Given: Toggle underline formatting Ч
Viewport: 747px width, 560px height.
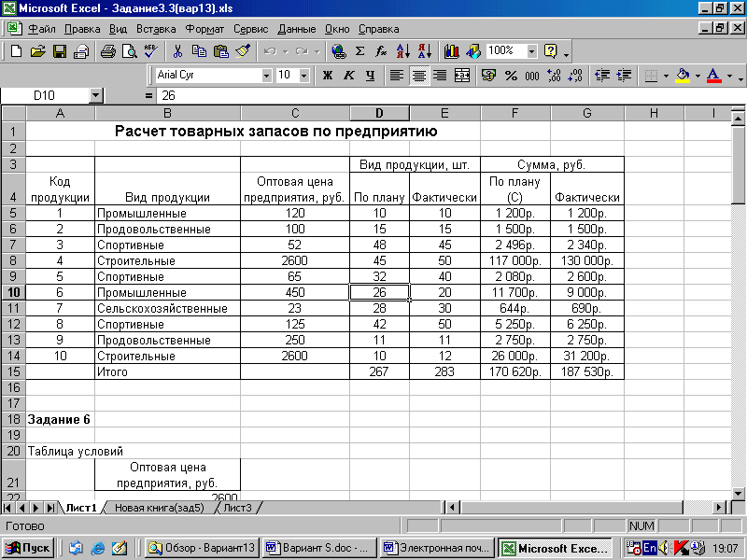Looking at the screenshot, I should pyautogui.click(x=370, y=76).
